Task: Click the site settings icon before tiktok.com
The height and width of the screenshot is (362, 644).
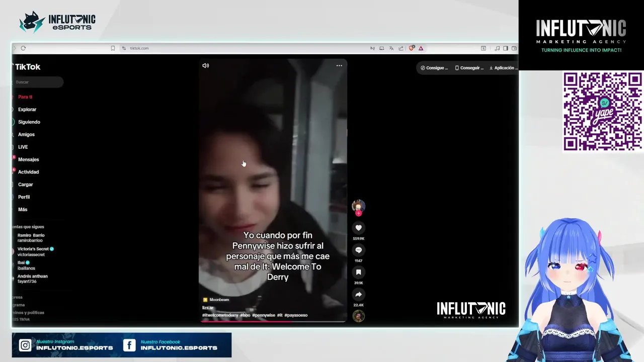Action: [124, 48]
